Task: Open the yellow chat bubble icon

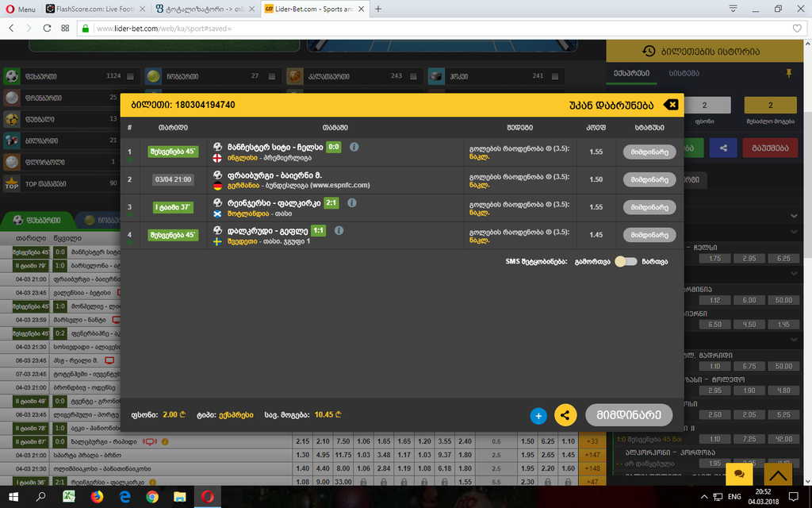Action: click(x=740, y=473)
